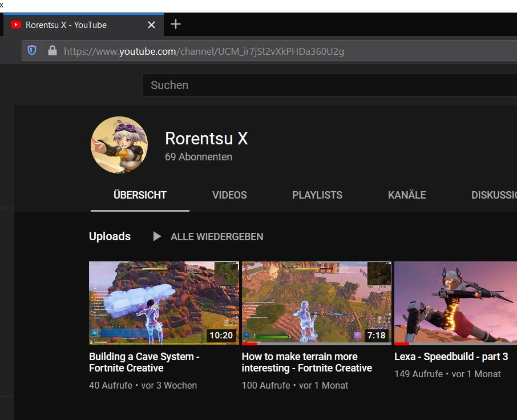Click the channel name Rorentsu X
Screen dimensions: 517x420
[207, 138]
